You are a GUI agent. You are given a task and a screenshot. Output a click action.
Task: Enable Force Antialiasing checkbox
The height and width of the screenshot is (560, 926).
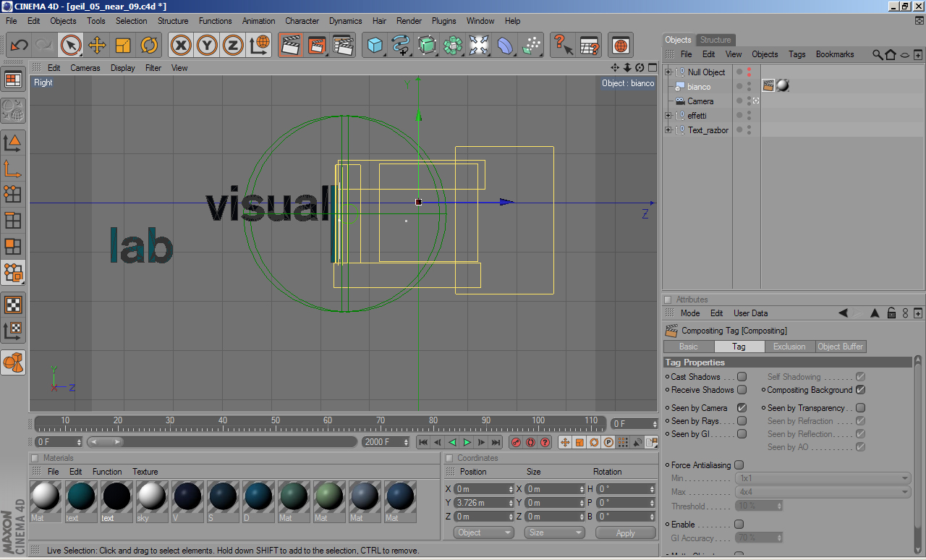click(739, 465)
